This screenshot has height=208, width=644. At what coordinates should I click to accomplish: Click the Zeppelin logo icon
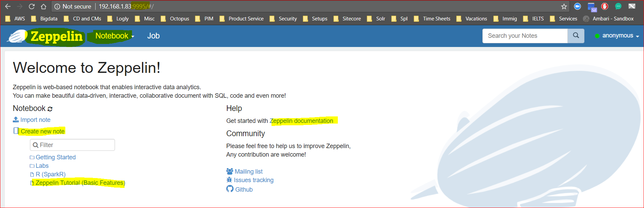(18, 36)
